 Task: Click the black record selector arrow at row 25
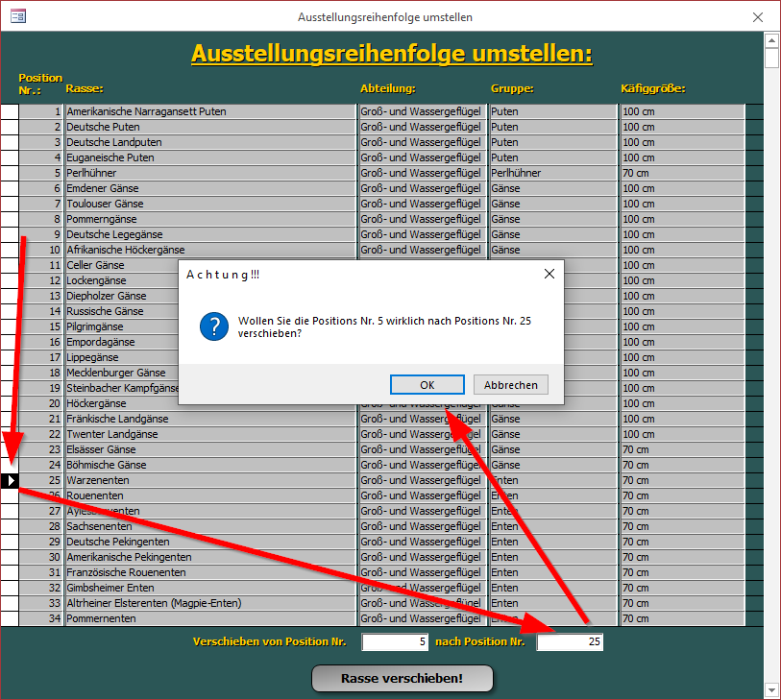click(10, 480)
